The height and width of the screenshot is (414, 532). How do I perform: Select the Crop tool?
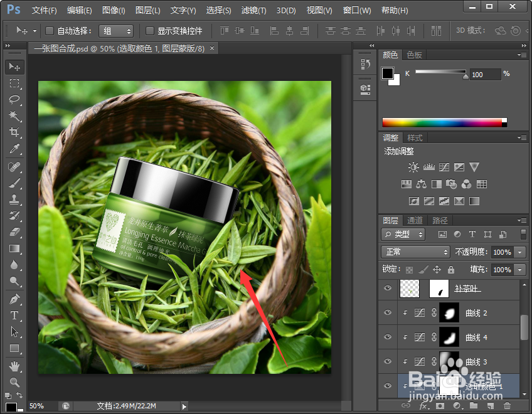14,132
